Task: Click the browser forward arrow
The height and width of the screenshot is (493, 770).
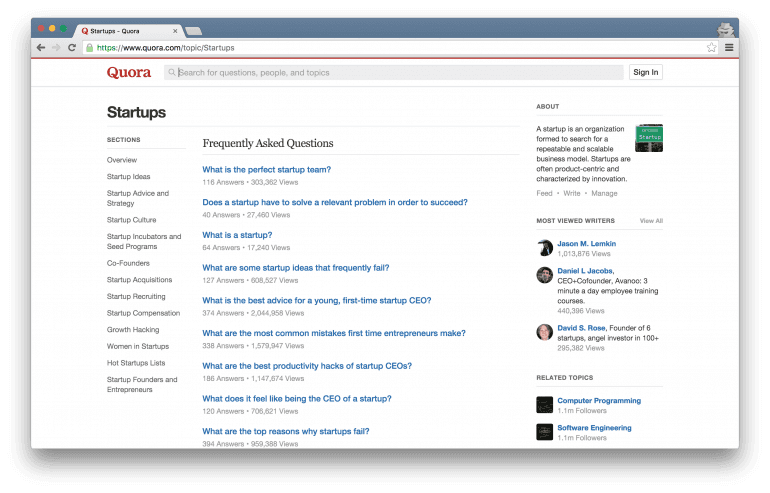Action: 56,48
